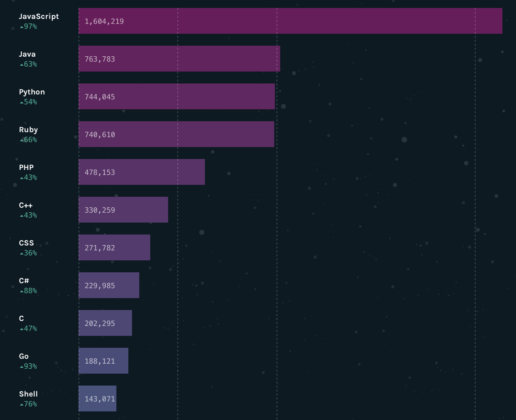The height and width of the screenshot is (420, 516).
Task: Select the CSS language label
Action: (26, 243)
